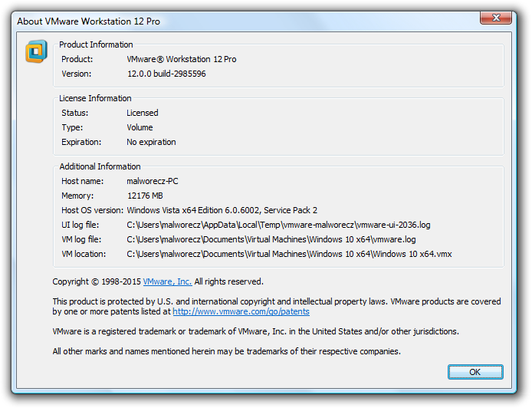Screen dimensions: 532x408
Task: Click the VMware Workstation logo icon
Action: [36, 51]
